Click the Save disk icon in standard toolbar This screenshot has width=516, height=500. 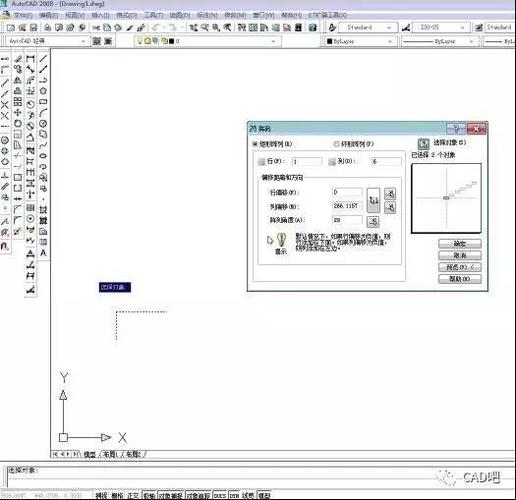tap(33, 28)
